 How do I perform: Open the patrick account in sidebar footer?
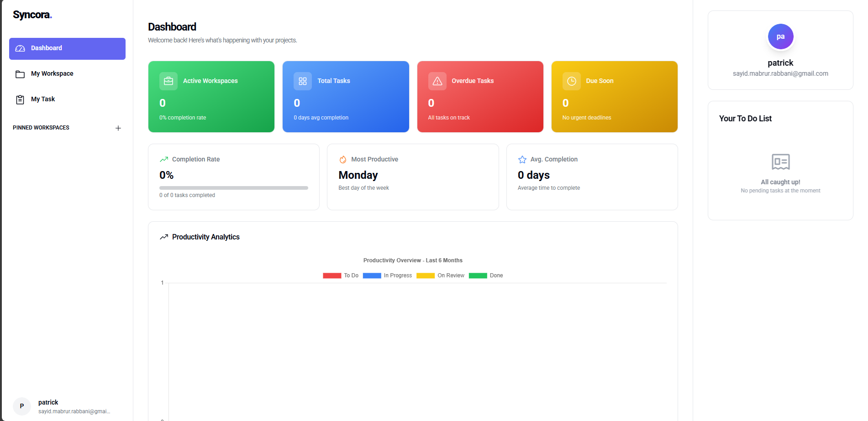(x=67, y=406)
